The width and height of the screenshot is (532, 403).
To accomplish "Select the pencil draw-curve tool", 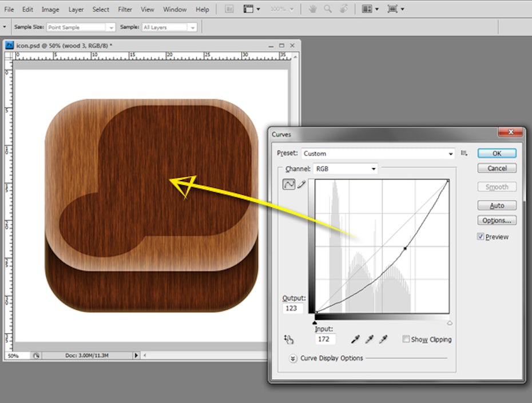I will tap(301, 184).
